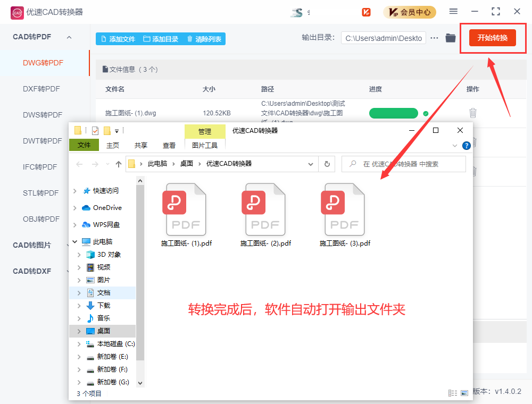Collapse the CAD转PDF sidebar section
The image size is (532, 404).
click(69, 37)
